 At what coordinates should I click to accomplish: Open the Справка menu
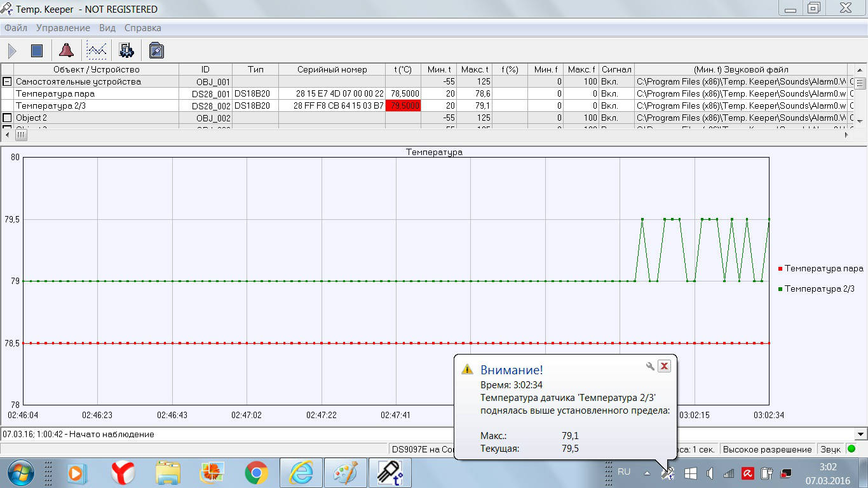click(142, 28)
